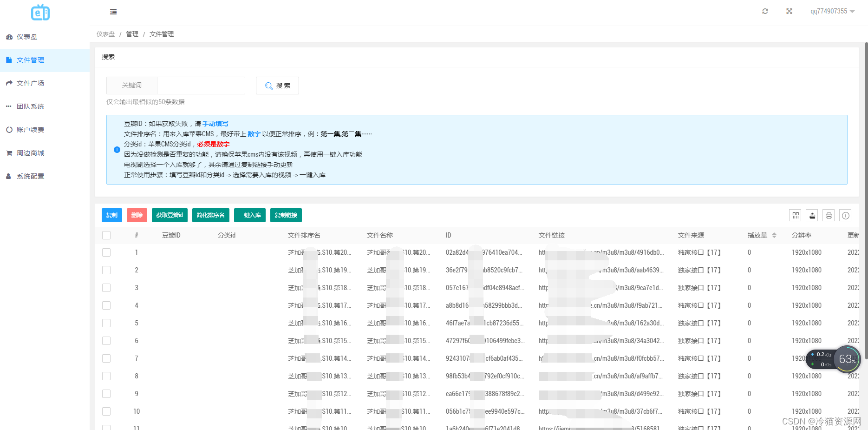Viewport: 868px width, 430px height.
Task: Click the 搜索 search button
Action: [277, 86]
